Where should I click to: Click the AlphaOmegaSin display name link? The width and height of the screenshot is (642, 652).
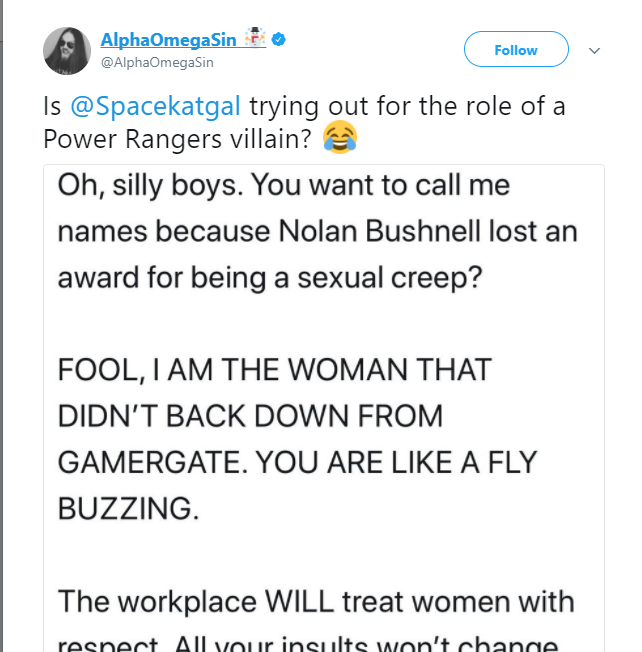(168, 40)
